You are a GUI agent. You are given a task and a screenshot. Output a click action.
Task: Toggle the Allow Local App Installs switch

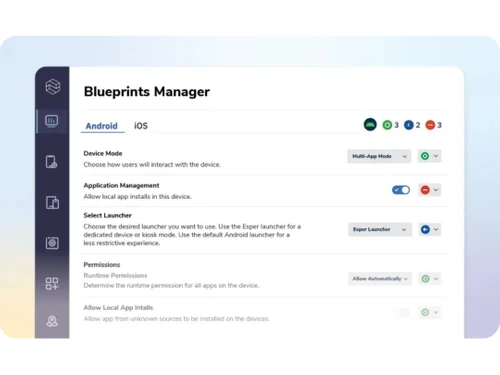click(401, 312)
